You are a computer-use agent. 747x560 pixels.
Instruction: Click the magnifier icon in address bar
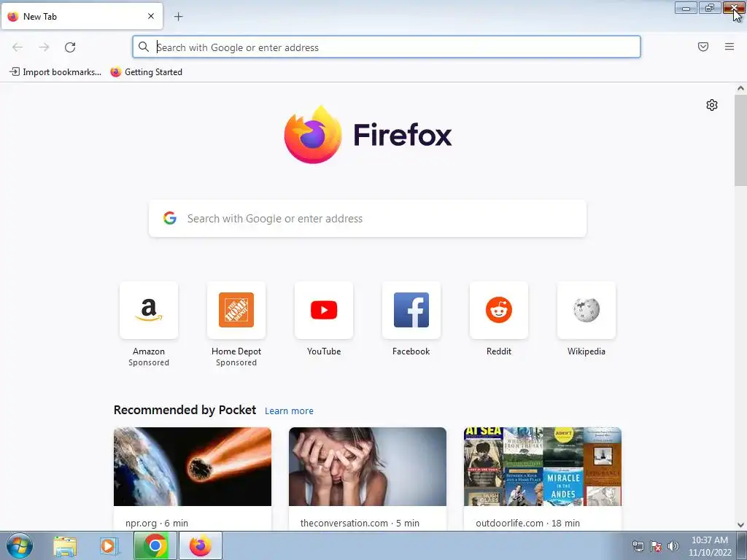click(144, 47)
